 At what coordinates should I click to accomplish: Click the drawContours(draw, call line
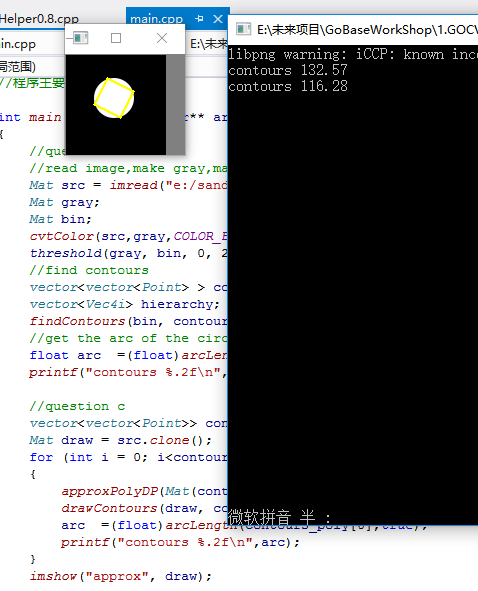144,508
